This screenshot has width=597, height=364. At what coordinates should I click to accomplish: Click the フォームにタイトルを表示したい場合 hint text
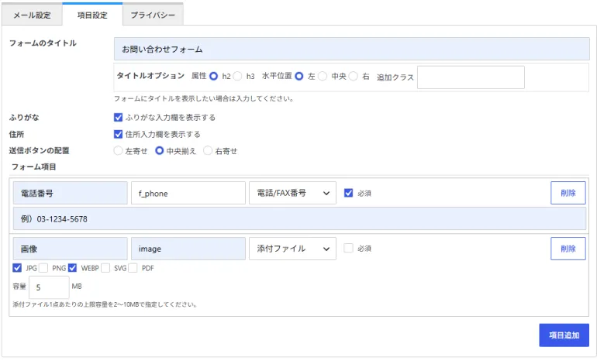[204, 98]
